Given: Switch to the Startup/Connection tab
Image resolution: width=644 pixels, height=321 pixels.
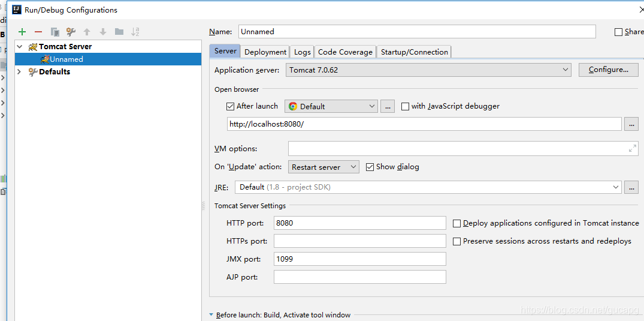Looking at the screenshot, I should tap(414, 52).
